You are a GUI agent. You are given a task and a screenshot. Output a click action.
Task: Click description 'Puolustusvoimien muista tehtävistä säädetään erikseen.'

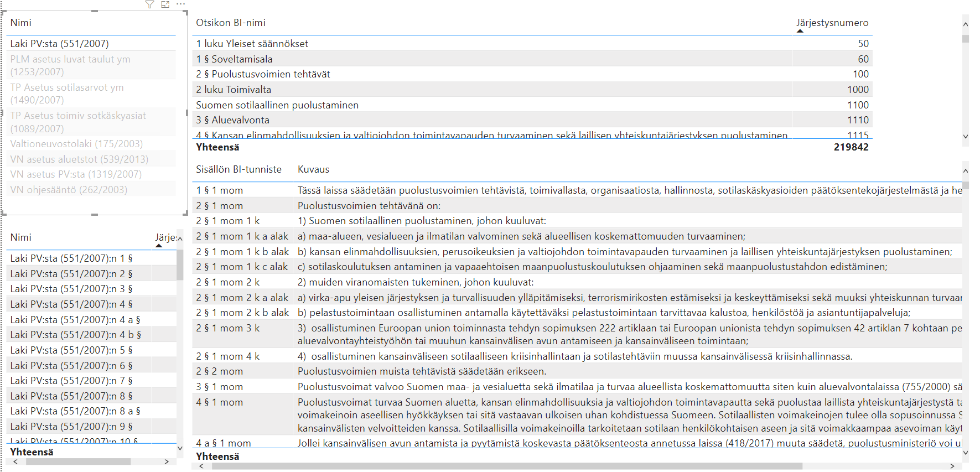[422, 371]
